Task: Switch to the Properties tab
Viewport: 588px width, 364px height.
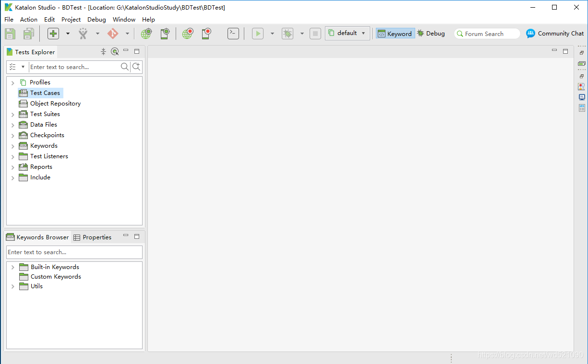Action: tap(92, 237)
